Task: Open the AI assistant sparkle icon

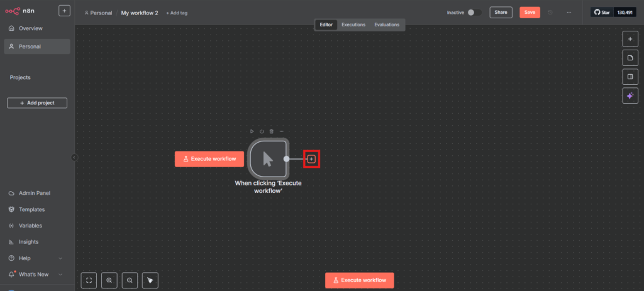Action: pyautogui.click(x=630, y=96)
